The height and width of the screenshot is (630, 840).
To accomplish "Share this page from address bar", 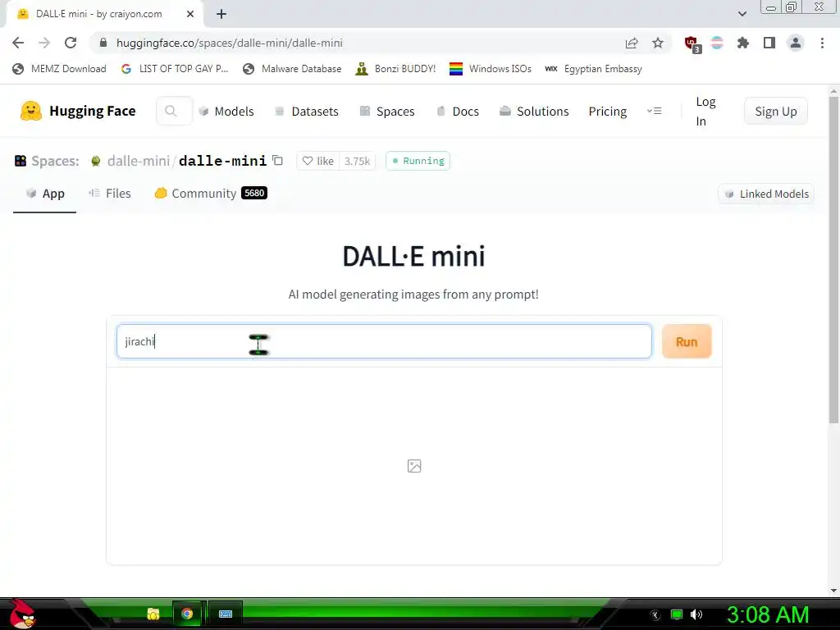I will click(x=632, y=43).
